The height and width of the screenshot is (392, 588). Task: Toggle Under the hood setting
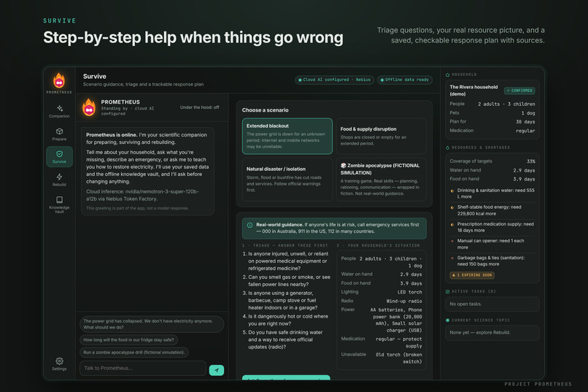(x=199, y=107)
